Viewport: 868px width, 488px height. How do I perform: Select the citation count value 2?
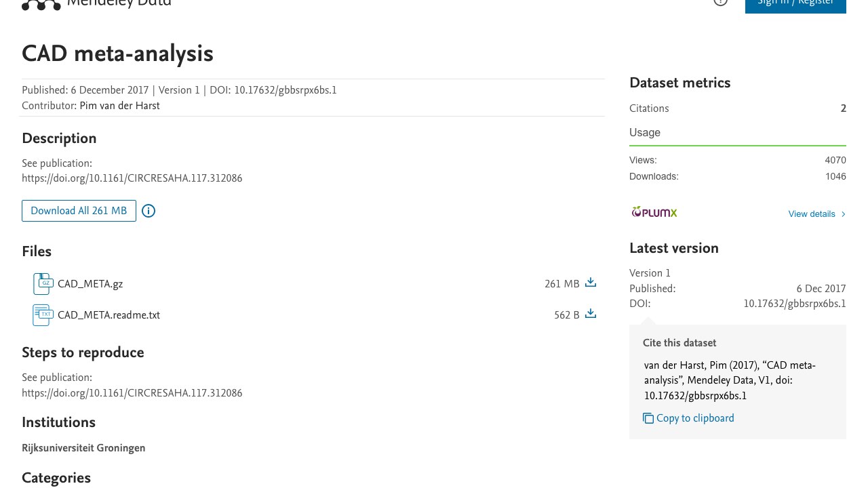click(x=844, y=108)
